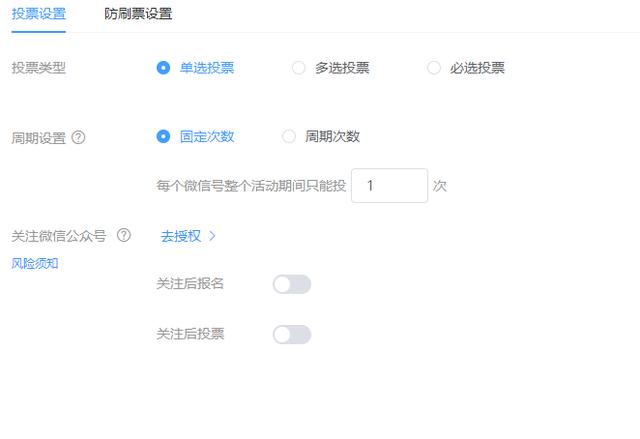Focus the vote count input showing 1
The height and width of the screenshot is (439, 640).
[389, 186]
